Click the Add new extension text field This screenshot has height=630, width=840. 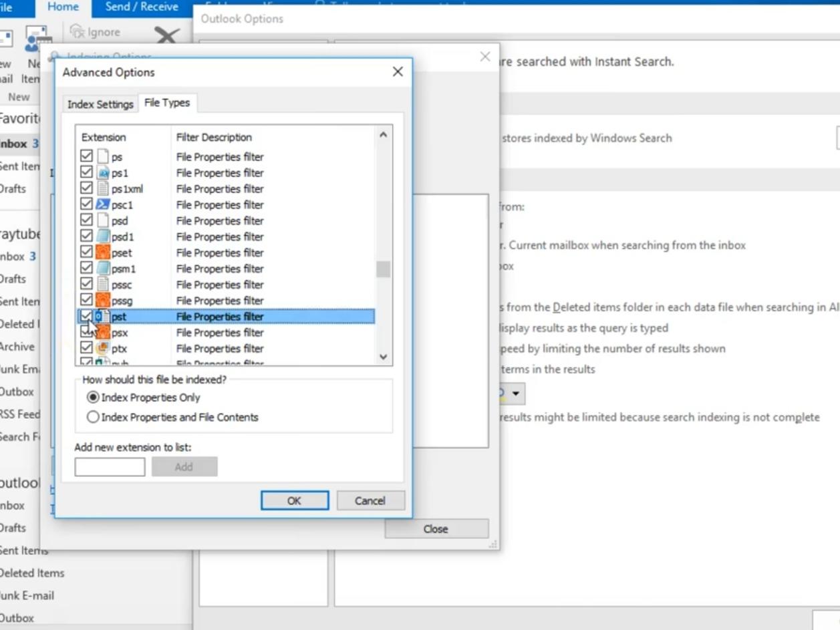[x=110, y=467]
